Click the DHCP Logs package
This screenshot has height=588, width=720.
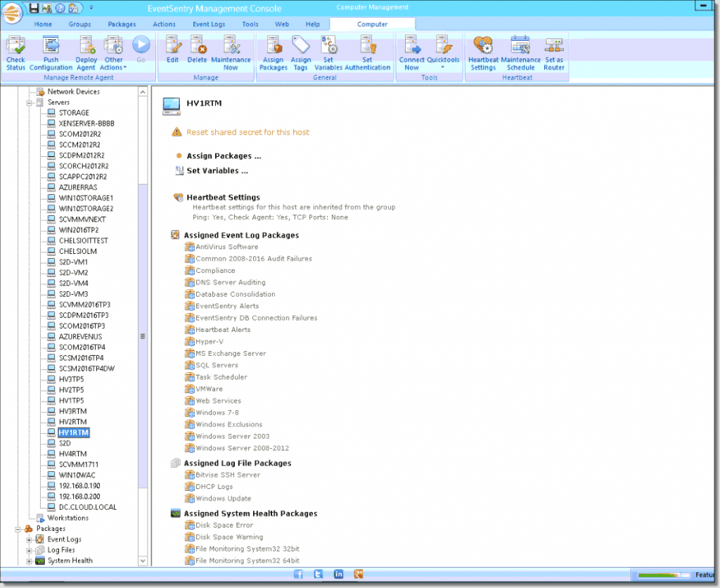point(214,487)
